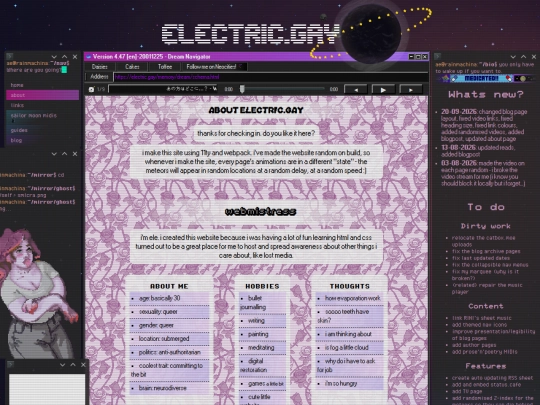
Task: Click the white box in the bottom-left panel
Action: pyautogui.click(x=47, y=390)
